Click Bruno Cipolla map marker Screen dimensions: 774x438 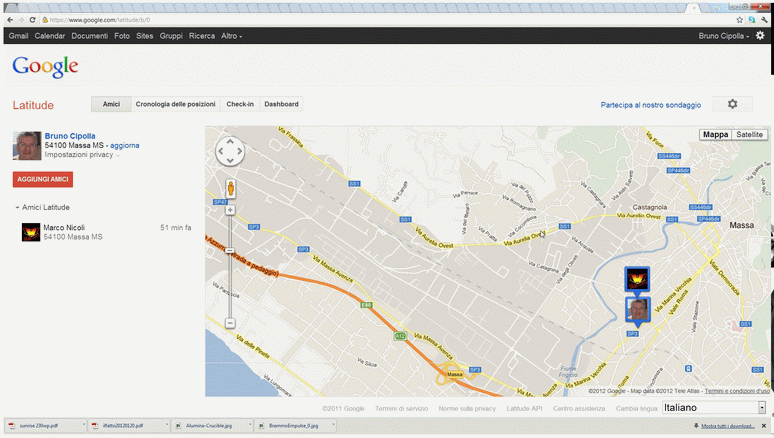coord(638,311)
